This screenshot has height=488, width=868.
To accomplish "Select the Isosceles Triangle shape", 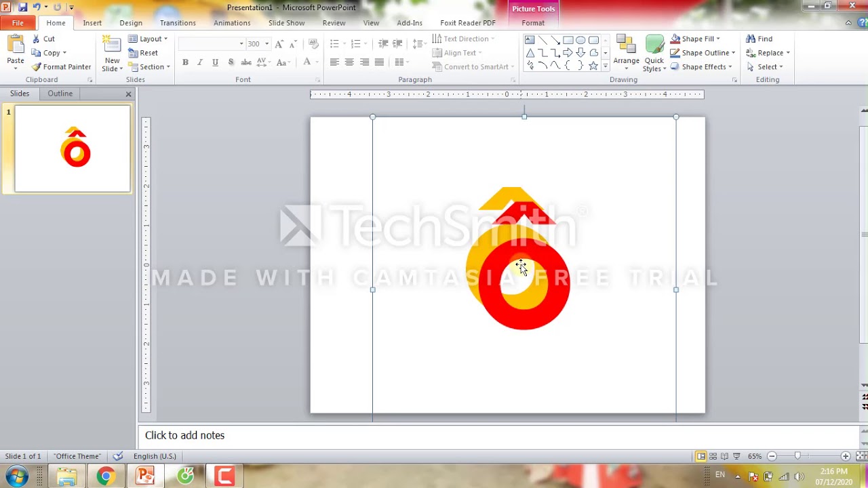I will tap(530, 53).
